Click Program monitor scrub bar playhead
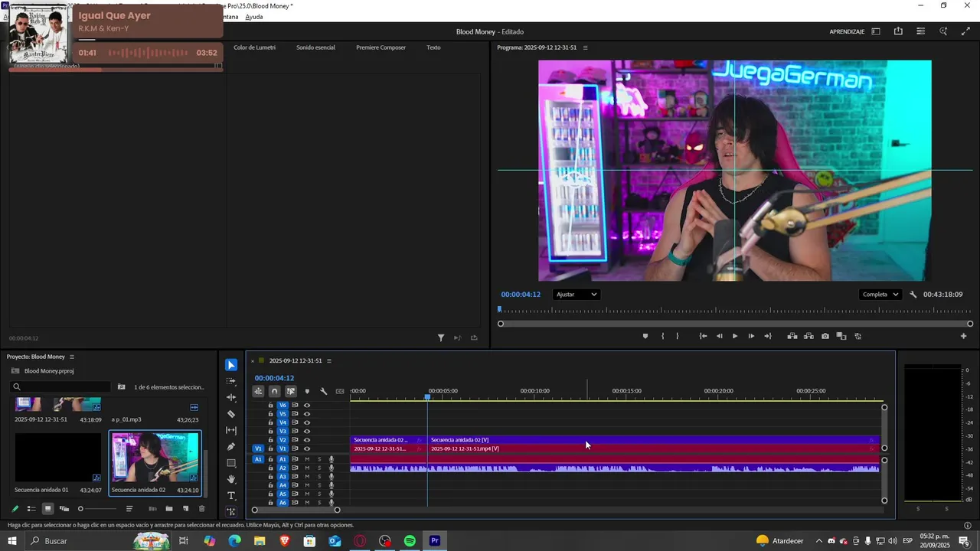This screenshot has height=551, width=980. (x=500, y=310)
